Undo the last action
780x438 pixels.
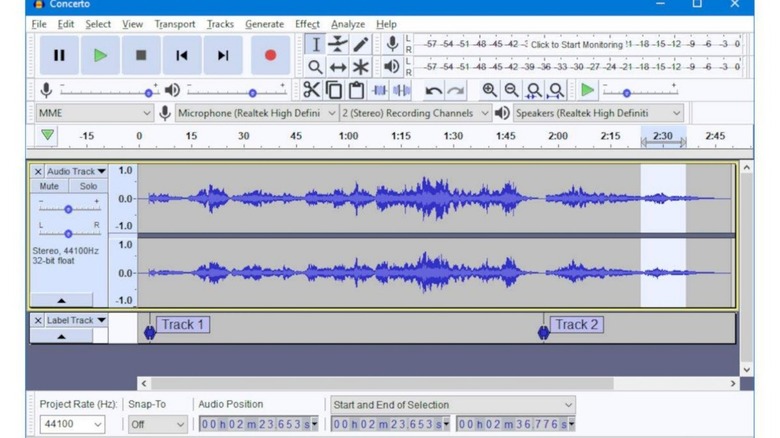[x=433, y=90]
